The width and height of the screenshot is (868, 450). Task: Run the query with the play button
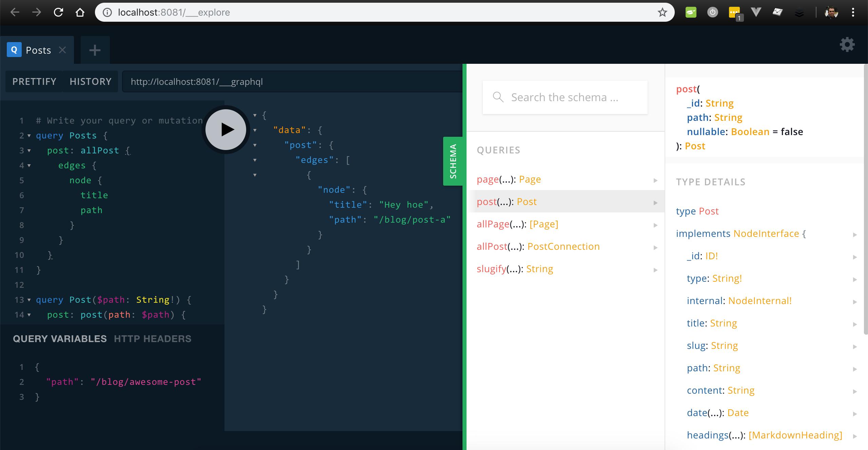pyautogui.click(x=226, y=129)
